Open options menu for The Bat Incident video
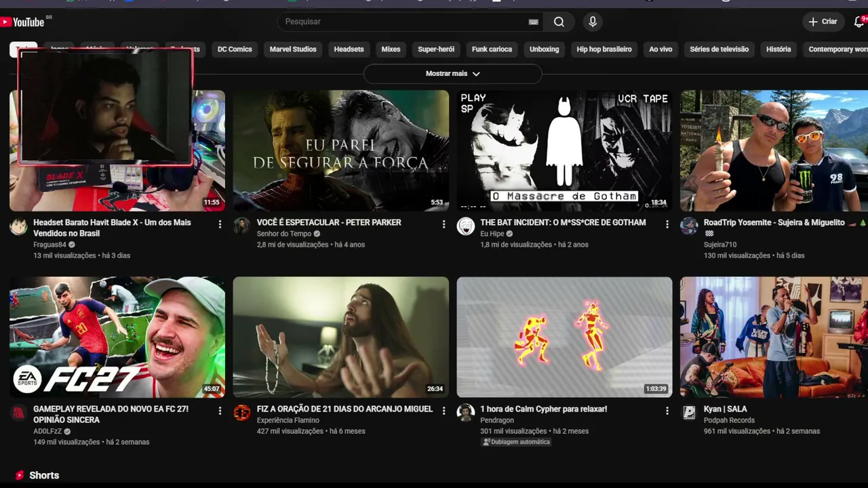 tap(667, 224)
